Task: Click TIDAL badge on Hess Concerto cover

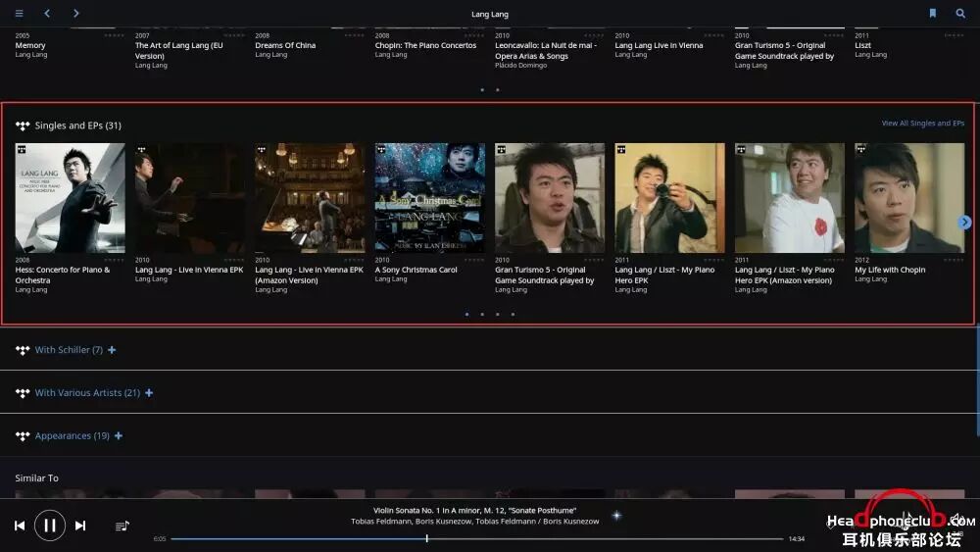Action: pos(22,149)
